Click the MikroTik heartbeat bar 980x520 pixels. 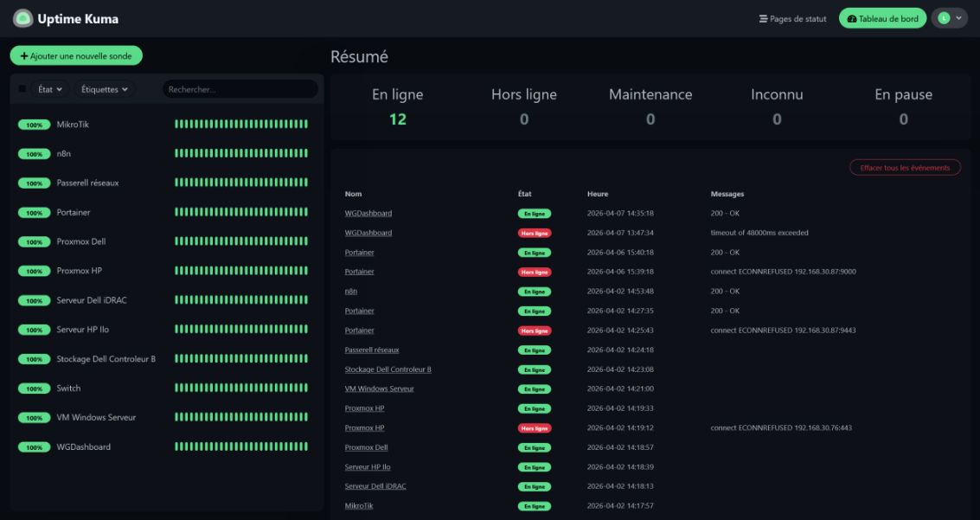pos(241,125)
